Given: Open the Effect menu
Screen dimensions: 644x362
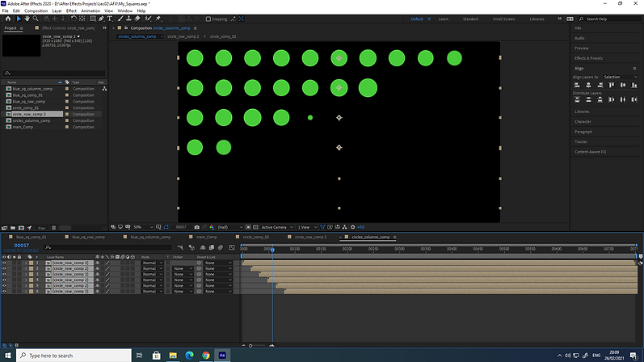Looking at the screenshot, I should tap(71, 11).
